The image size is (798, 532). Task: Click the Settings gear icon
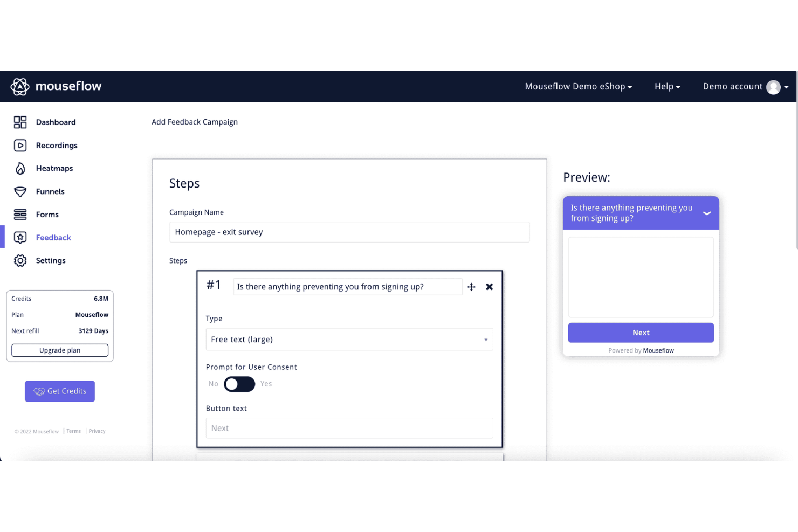pyautogui.click(x=20, y=260)
